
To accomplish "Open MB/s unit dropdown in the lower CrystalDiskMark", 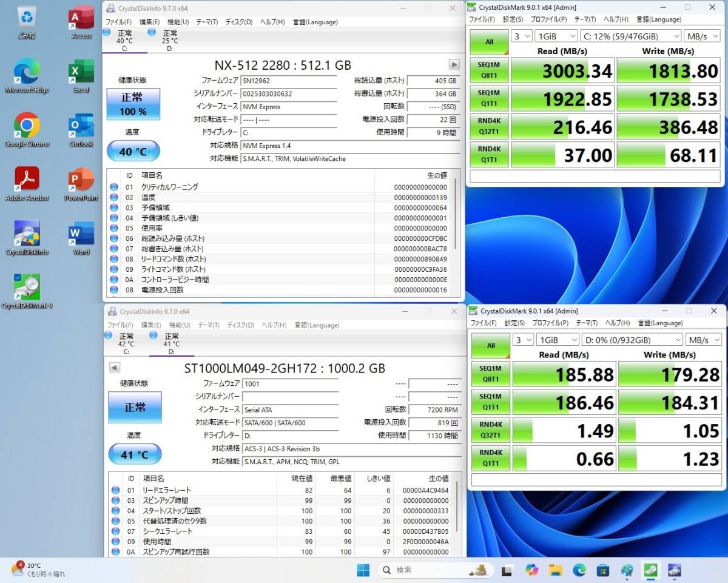I will (704, 340).
